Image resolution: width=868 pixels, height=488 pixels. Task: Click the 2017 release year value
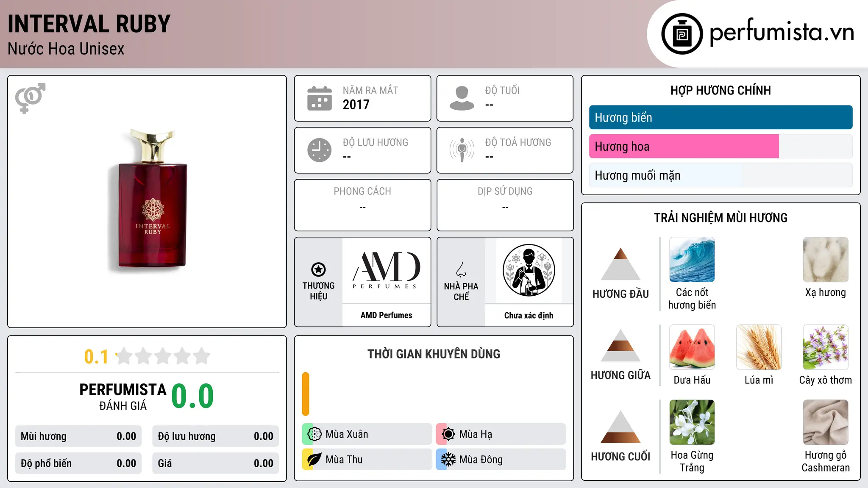(x=356, y=105)
